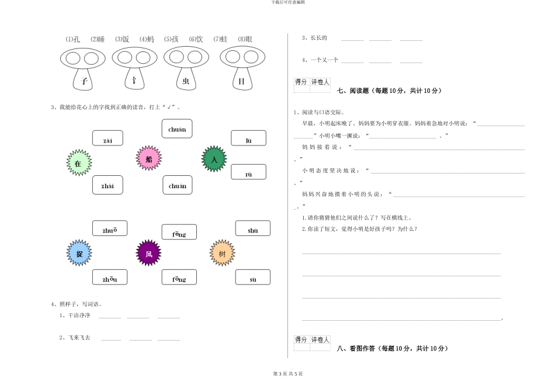The image size is (555, 392).
Task: Click first blank after 一个又一个
Action: tap(352, 61)
